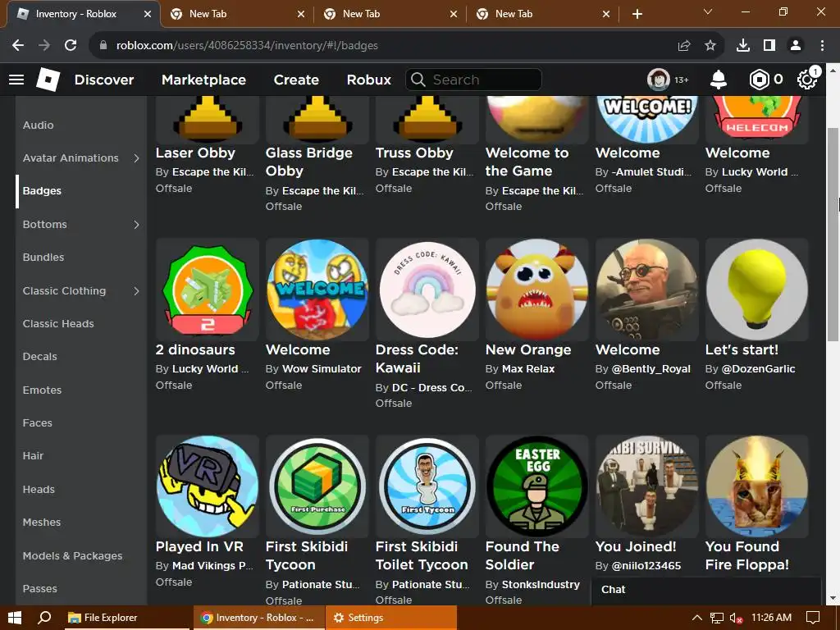840x630 pixels.
Task: Go back with the browser back arrow
Action: [x=18, y=45]
